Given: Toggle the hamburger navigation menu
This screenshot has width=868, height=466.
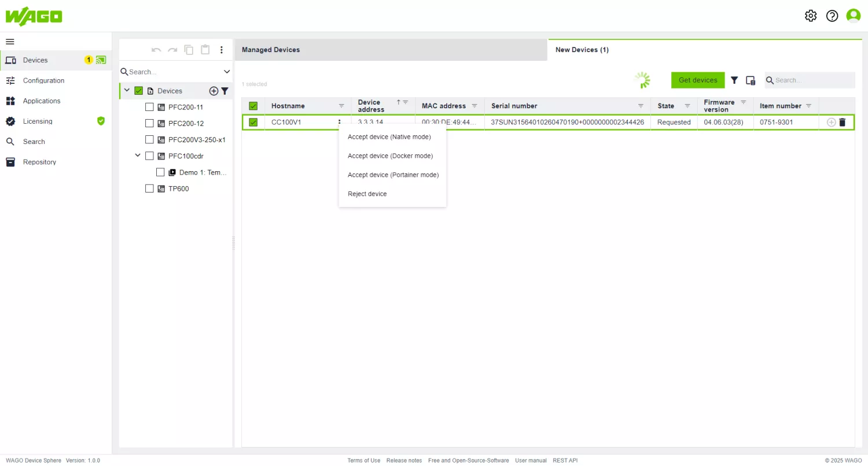Looking at the screenshot, I should tap(10, 42).
